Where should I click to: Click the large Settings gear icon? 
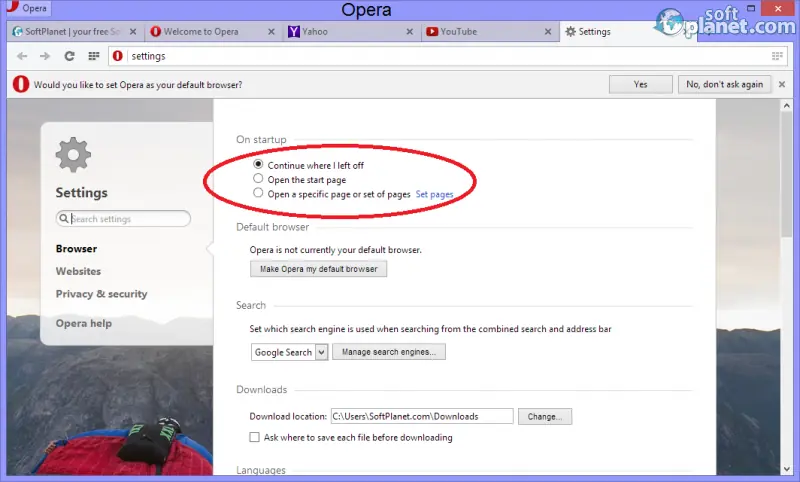coord(73,155)
